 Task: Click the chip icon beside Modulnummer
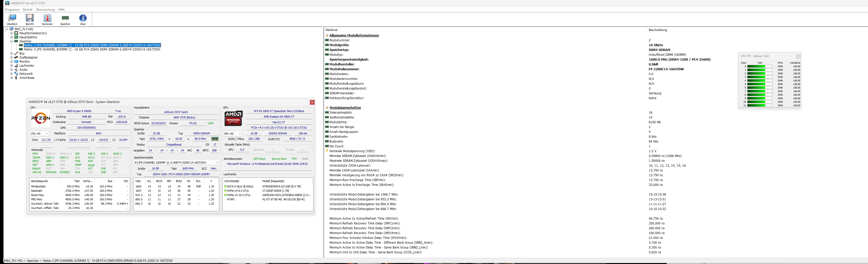327,40
